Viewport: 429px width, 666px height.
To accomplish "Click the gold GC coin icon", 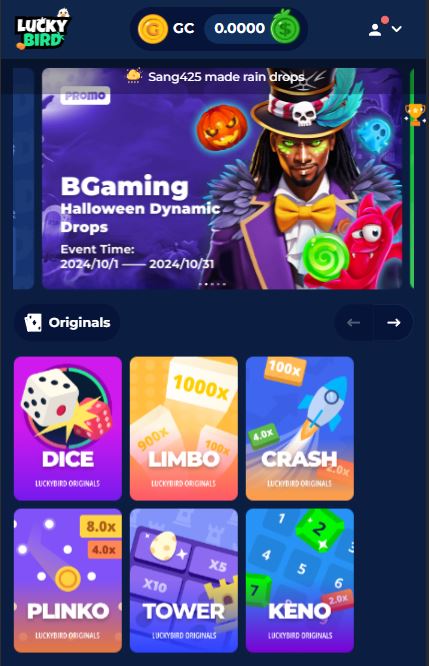I will click(152, 29).
